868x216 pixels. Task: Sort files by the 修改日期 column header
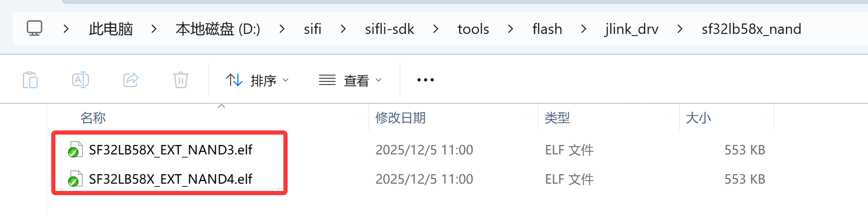pyautogui.click(x=401, y=118)
